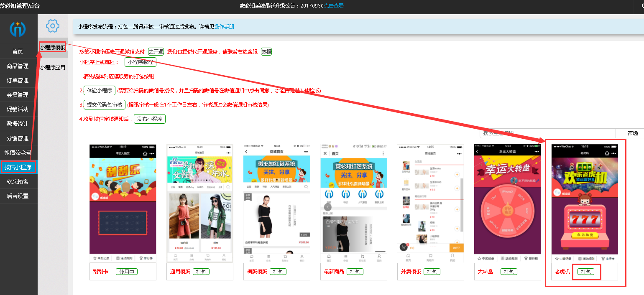Open the 操作手册 link
644x295 pixels.
point(224,27)
